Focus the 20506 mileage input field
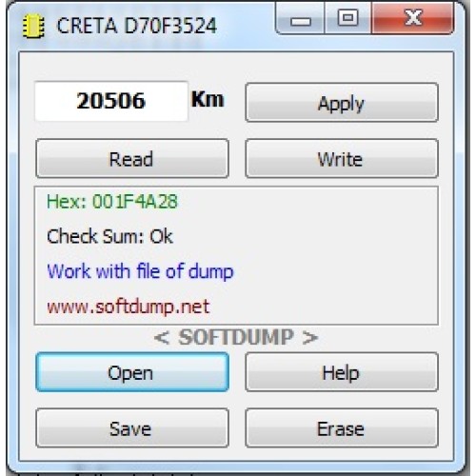The image size is (476, 476). tap(111, 101)
